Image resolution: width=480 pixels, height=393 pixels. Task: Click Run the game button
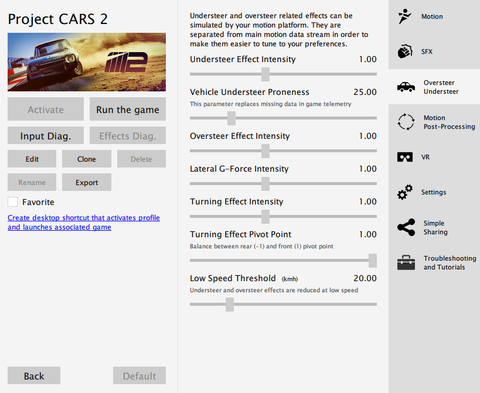point(128,109)
